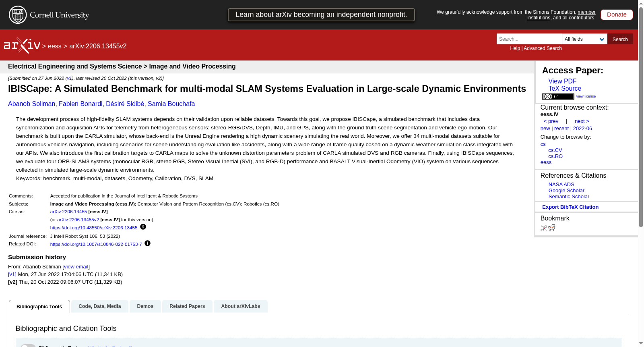Toggle the Bibliographic Explorer switch
The image size is (644, 347).
tap(28, 346)
